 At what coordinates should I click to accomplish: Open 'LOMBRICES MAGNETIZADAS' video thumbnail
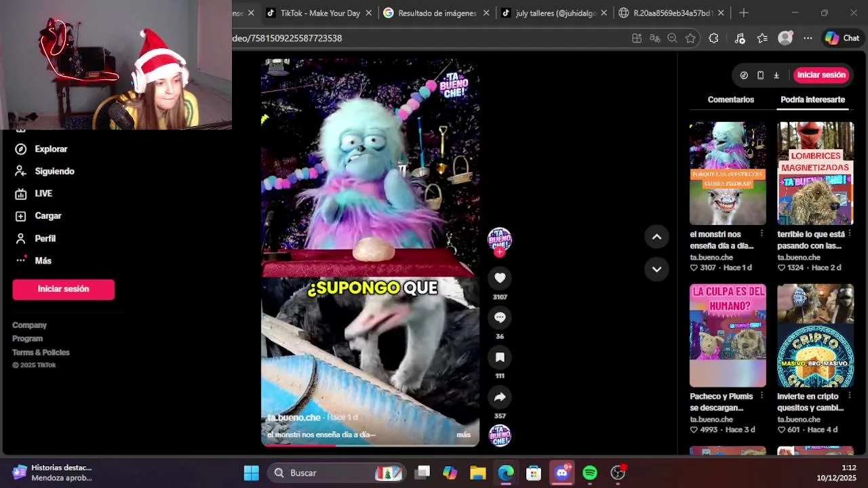pos(815,174)
